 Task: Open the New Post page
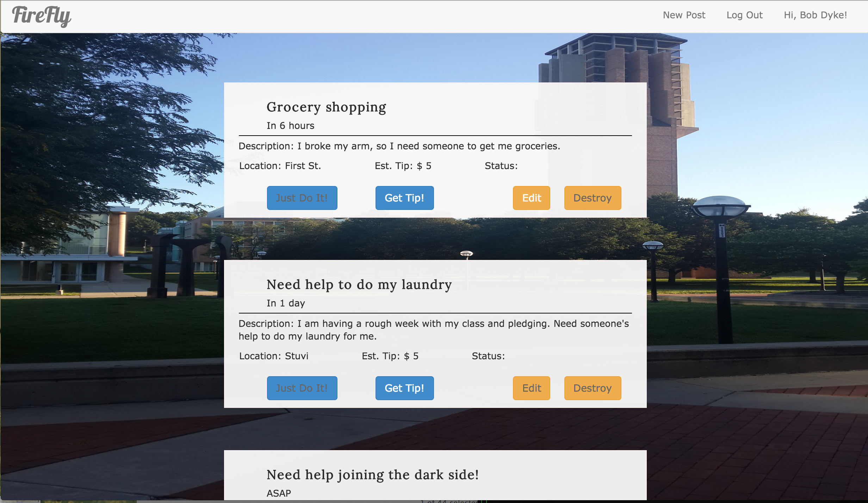(x=684, y=15)
